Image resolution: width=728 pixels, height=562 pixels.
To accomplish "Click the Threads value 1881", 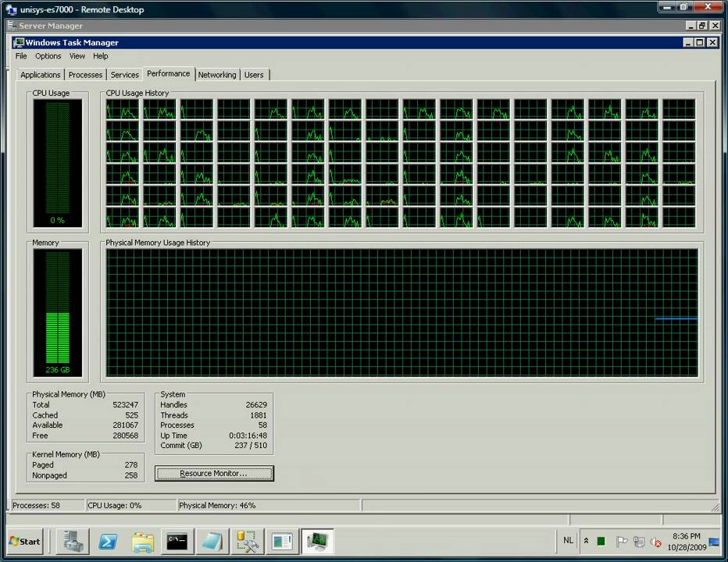I will coord(259,415).
